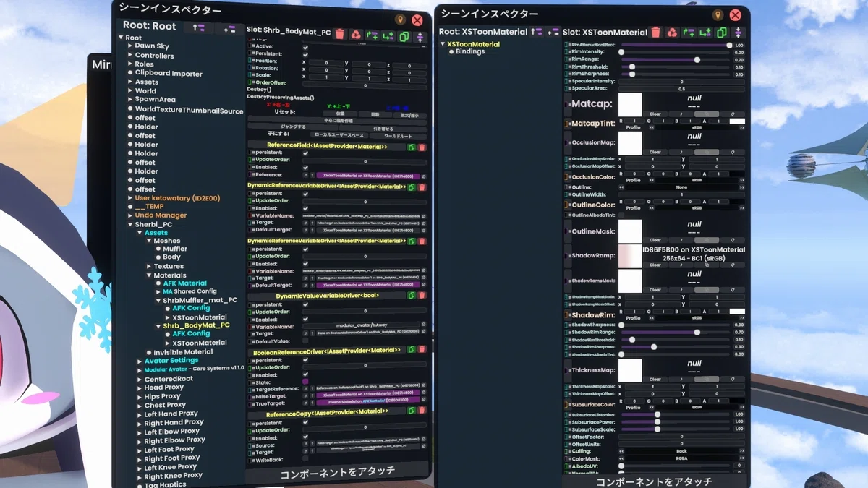The width and height of the screenshot is (868, 488).
Task: Click the Matcap texture thumbnail
Action: click(x=630, y=105)
